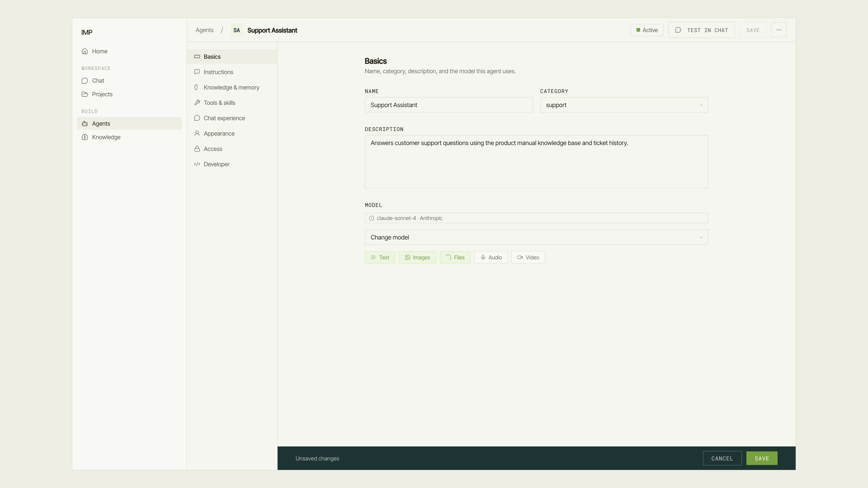Open the three-dots more options menu

tap(779, 30)
